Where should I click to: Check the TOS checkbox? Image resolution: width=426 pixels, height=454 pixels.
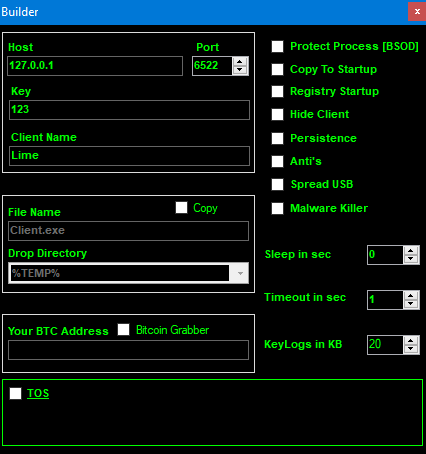(x=15, y=393)
